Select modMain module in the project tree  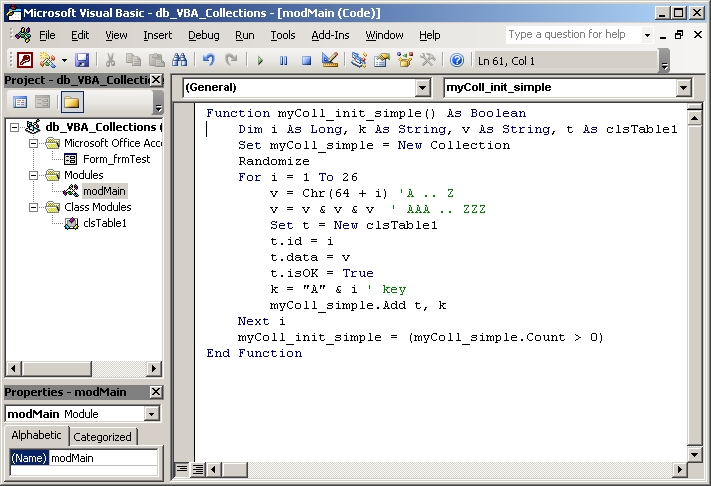click(x=104, y=191)
